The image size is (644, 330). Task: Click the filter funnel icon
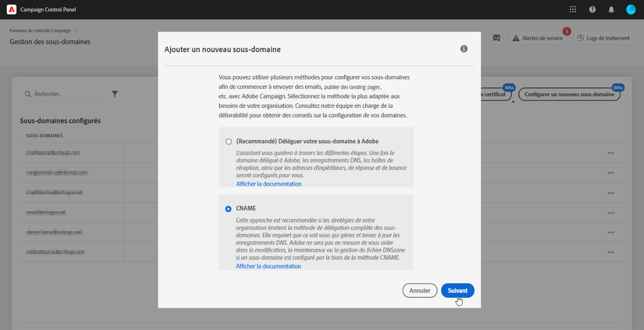[115, 94]
